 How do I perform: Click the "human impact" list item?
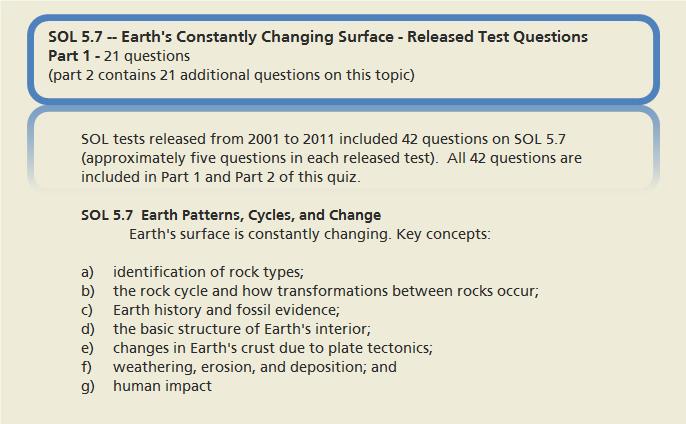pos(162,386)
